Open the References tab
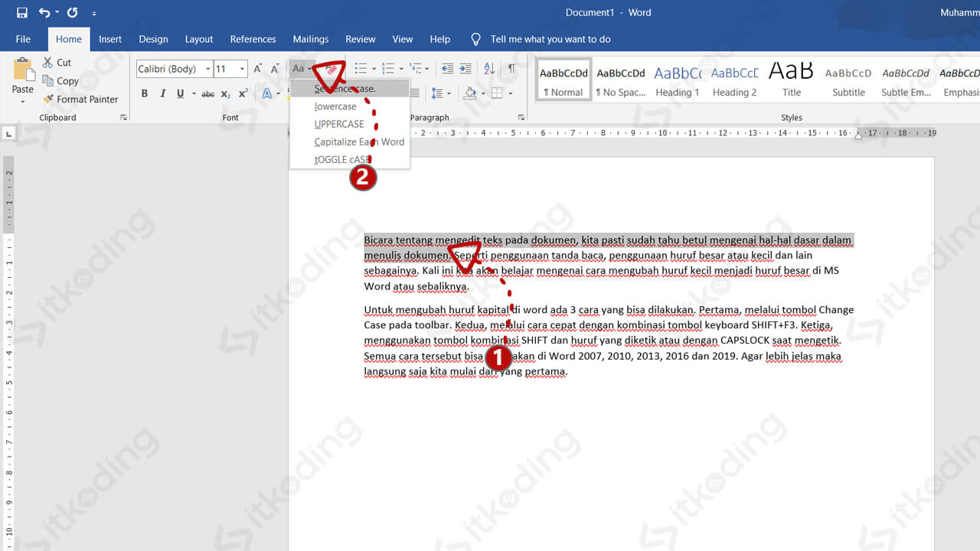The height and width of the screenshot is (551, 980). tap(253, 39)
